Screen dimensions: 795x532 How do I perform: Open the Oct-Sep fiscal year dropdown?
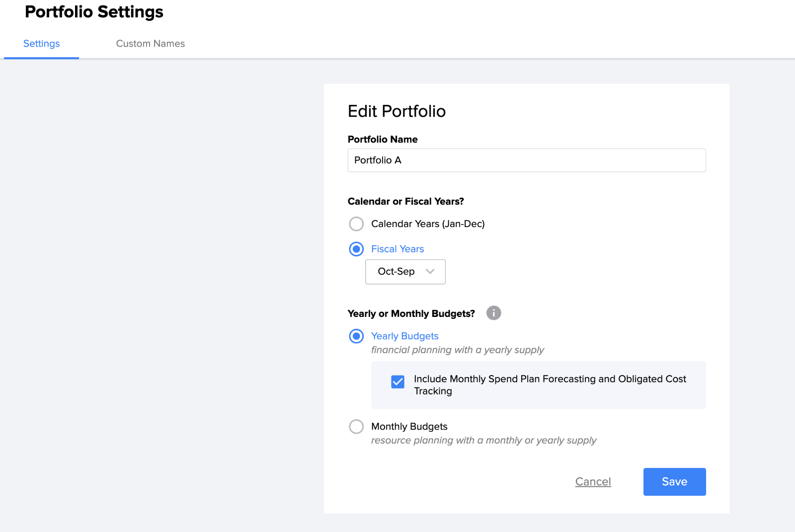tap(405, 272)
